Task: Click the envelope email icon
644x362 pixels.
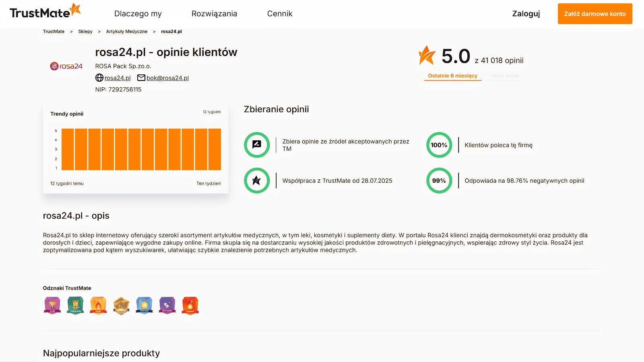Action: (x=141, y=78)
